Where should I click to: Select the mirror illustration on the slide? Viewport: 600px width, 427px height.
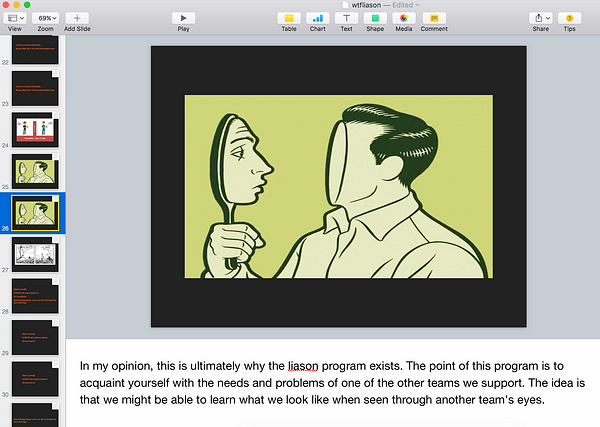coord(339,186)
